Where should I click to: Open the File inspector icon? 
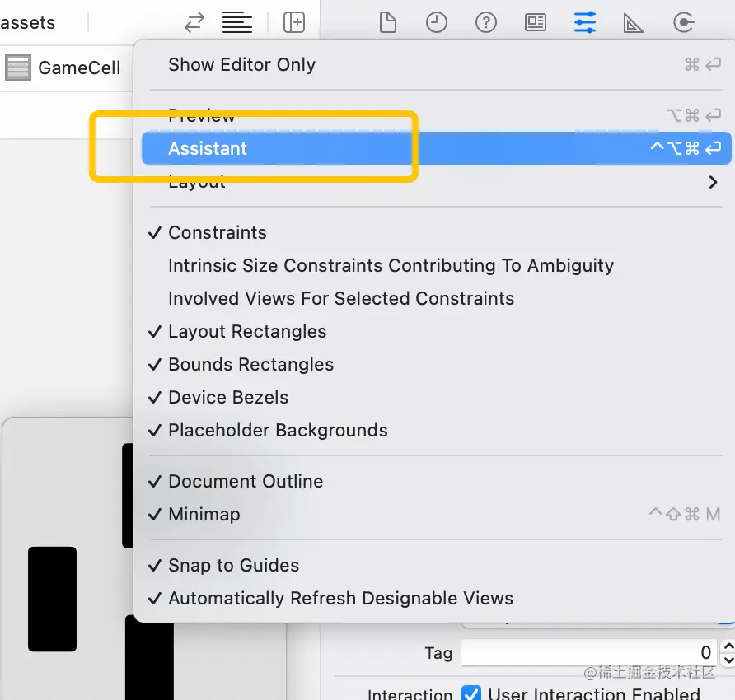(x=387, y=22)
